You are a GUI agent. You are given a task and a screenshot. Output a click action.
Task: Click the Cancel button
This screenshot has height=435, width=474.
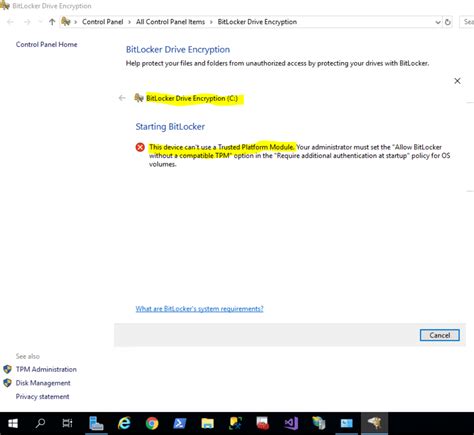pyautogui.click(x=440, y=335)
